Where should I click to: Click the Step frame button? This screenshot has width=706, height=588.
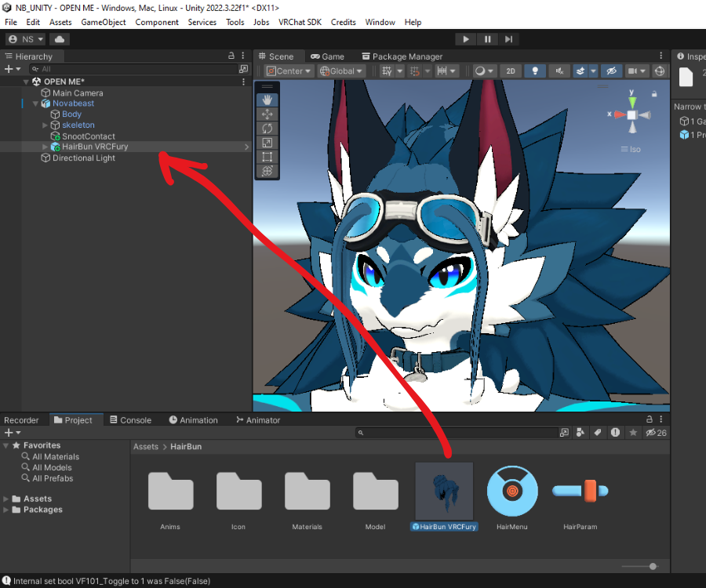(508, 39)
